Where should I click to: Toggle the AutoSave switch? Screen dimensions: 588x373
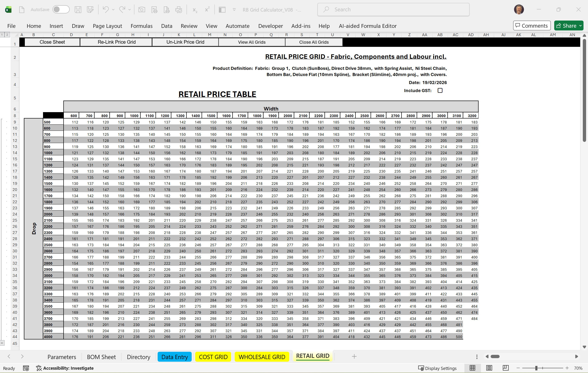tap(61, 10)
